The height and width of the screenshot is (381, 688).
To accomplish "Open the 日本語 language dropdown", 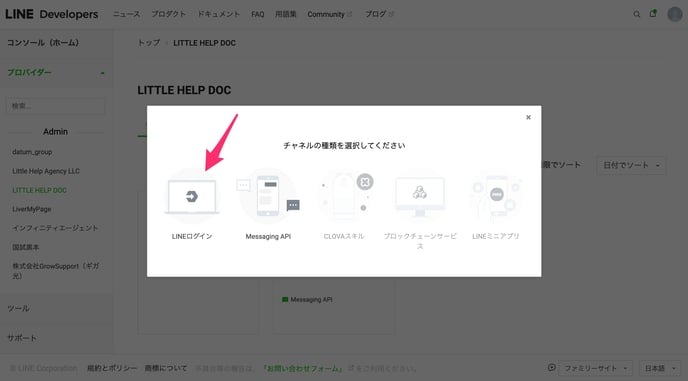I will (659, 368).
